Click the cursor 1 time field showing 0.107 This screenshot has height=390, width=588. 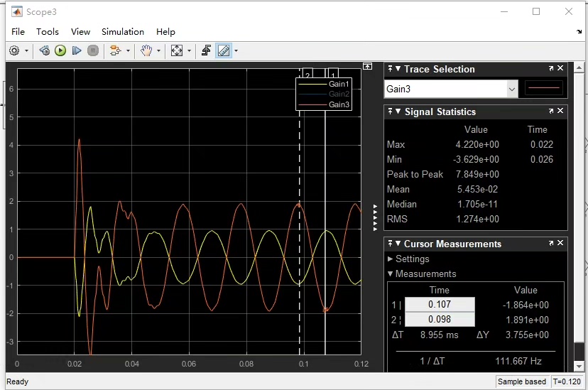pos(440,305)
